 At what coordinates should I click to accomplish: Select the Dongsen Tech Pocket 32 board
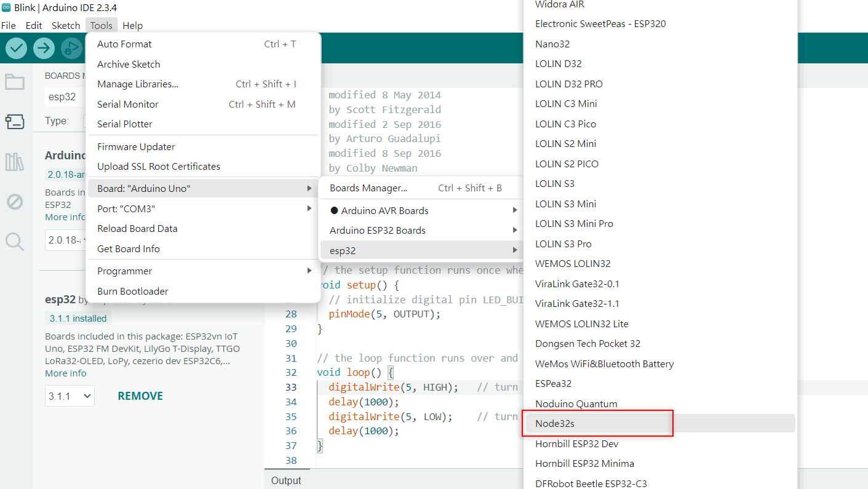(659, 343)
